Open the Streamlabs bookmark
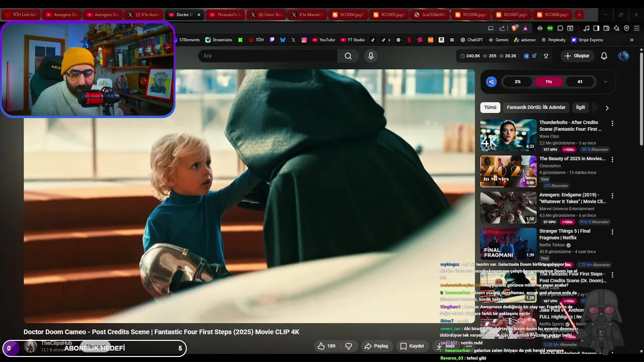The image size is (644, 362). [219, 40]
